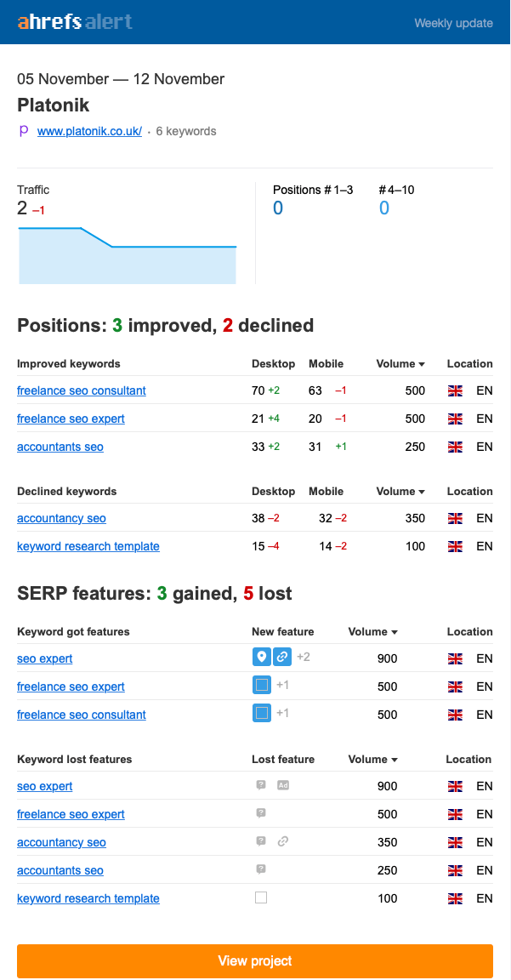
Task: Click the View project button
Action: coord(255,960)
